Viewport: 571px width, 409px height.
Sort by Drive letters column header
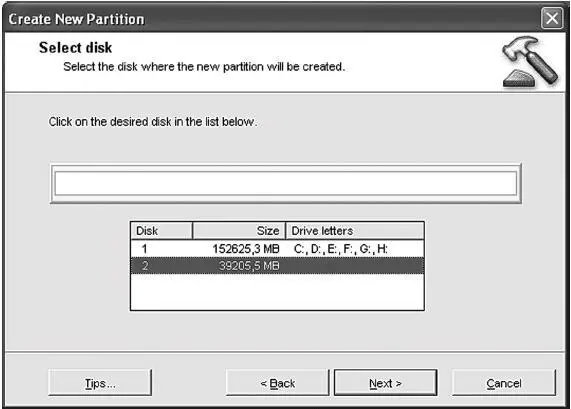click(355, 231)
